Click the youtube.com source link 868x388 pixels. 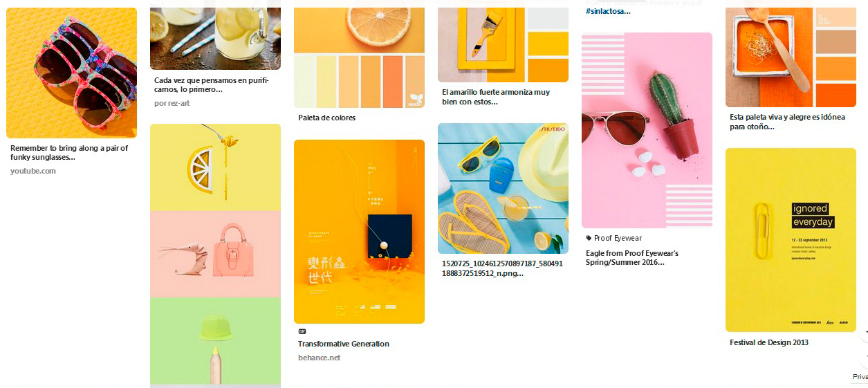pyautogui.click(x=33, y=171)
